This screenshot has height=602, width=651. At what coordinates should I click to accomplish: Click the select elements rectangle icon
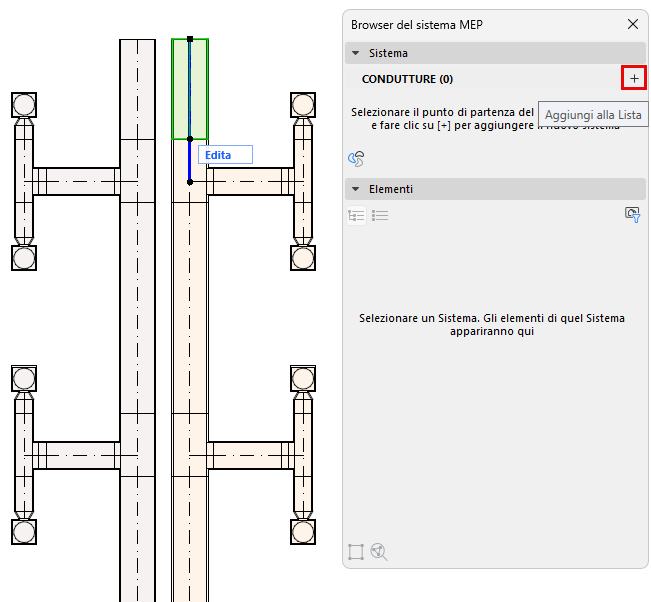(356, 552)
